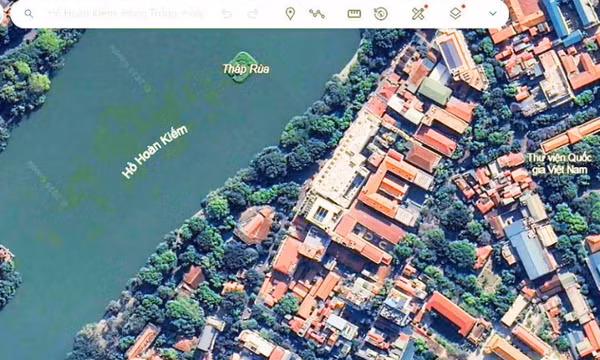Open the map style tools icon

(419, 14)
